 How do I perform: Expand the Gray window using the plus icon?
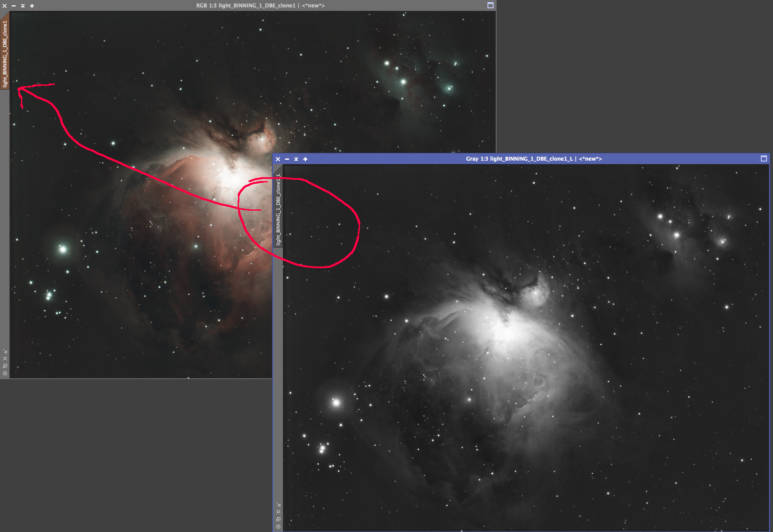tap(305, 159)
